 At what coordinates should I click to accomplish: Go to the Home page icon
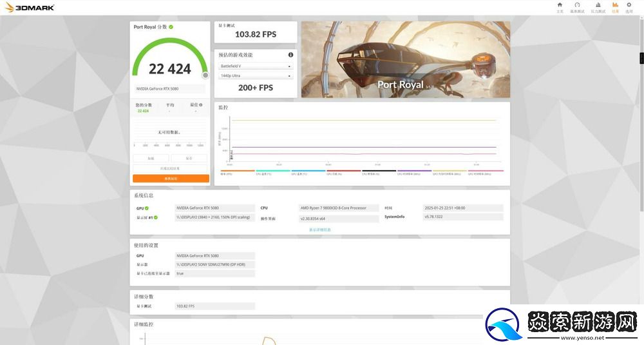point(559,6)
